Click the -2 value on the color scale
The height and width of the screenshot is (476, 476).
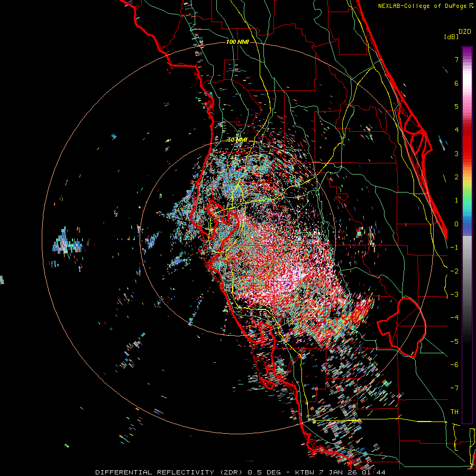454,271
